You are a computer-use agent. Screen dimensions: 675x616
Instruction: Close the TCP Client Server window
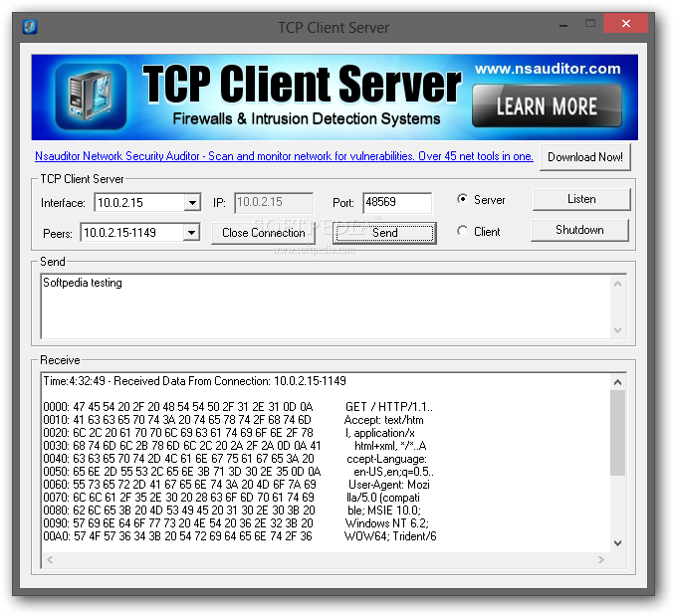click(x=626, y=24)
